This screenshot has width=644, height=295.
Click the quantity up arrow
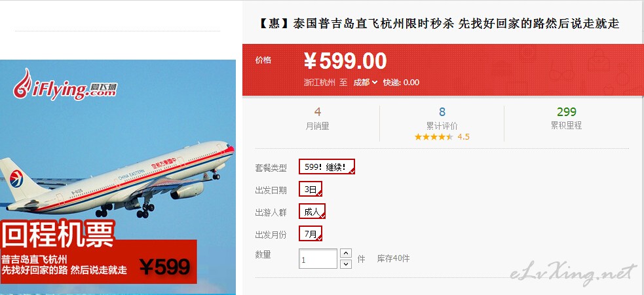point(346,253)
